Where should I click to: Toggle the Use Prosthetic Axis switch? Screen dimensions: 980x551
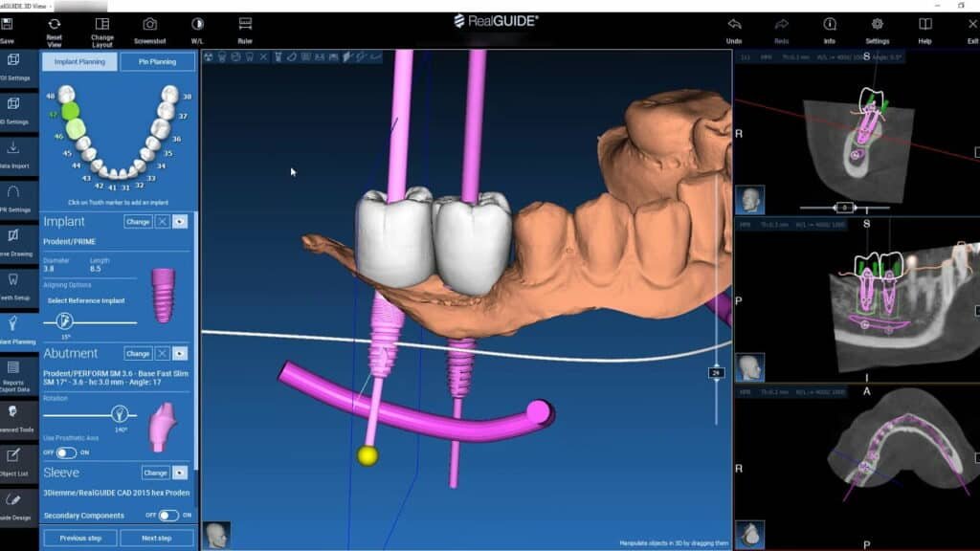66,452
